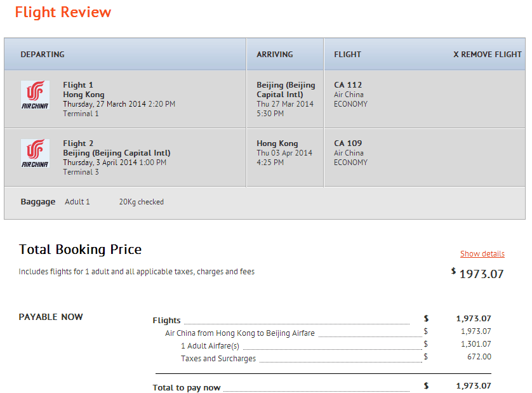Click the 1 Adult Airfare(s) line item
This screenshot has width=532, height=393.
click(210, 346)
